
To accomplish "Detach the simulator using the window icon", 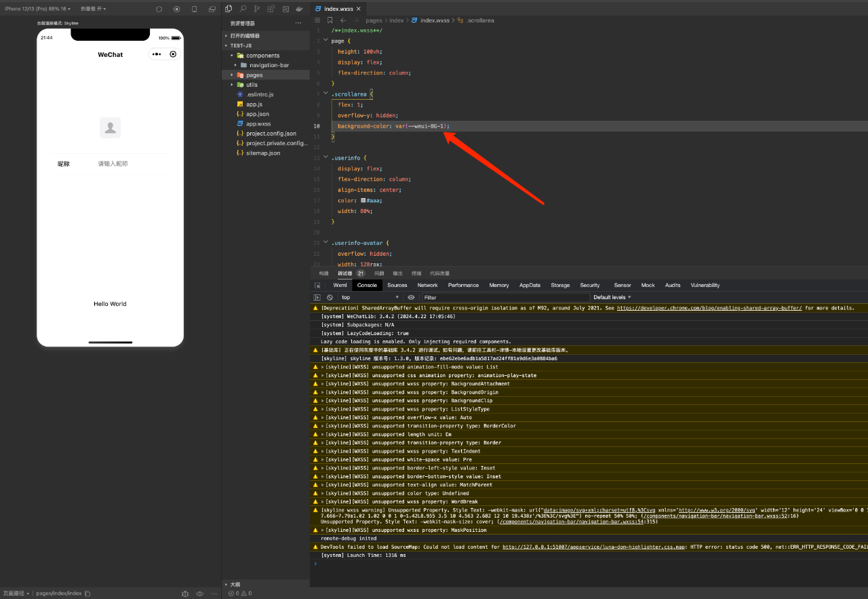I will click(x=212, y=9).
